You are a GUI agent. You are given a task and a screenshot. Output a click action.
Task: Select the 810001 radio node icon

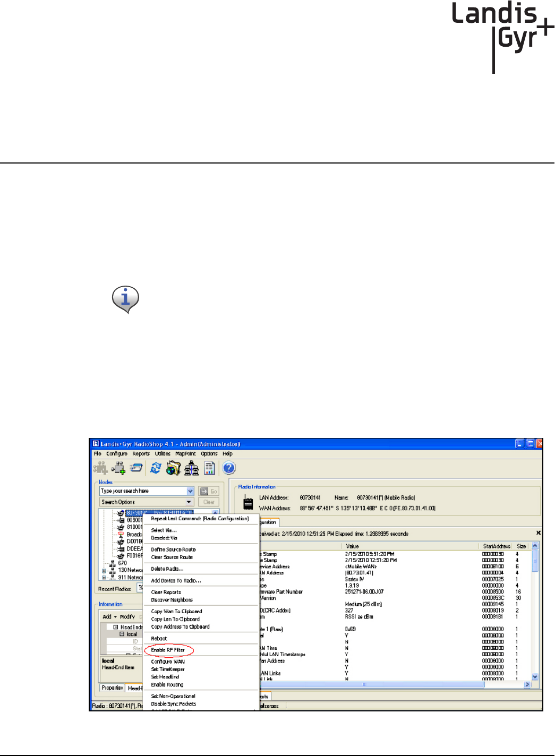[121, 527]
